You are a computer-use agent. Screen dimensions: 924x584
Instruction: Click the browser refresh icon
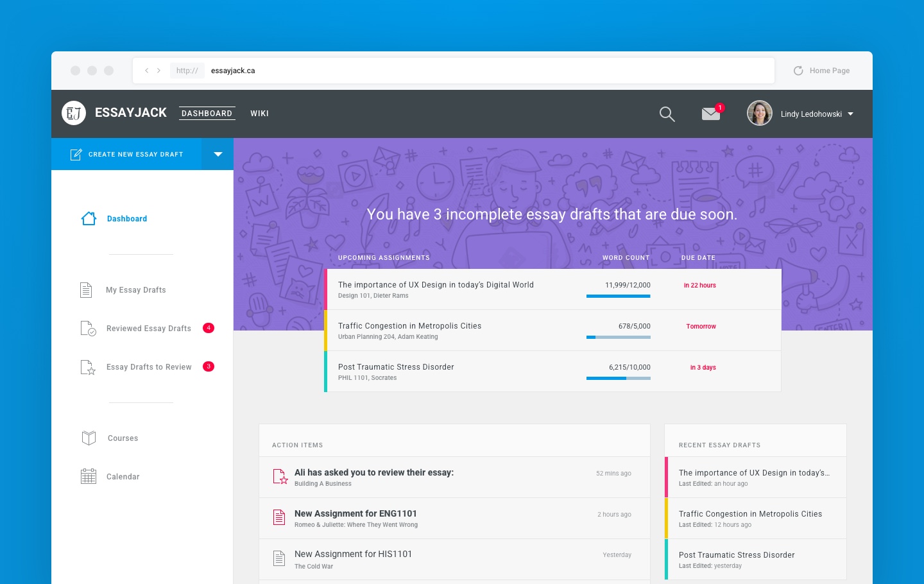[x=798, y=71]
